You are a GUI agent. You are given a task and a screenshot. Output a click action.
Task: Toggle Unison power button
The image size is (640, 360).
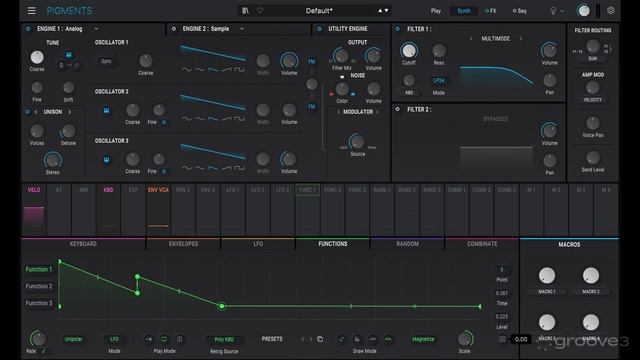point(28,111)
